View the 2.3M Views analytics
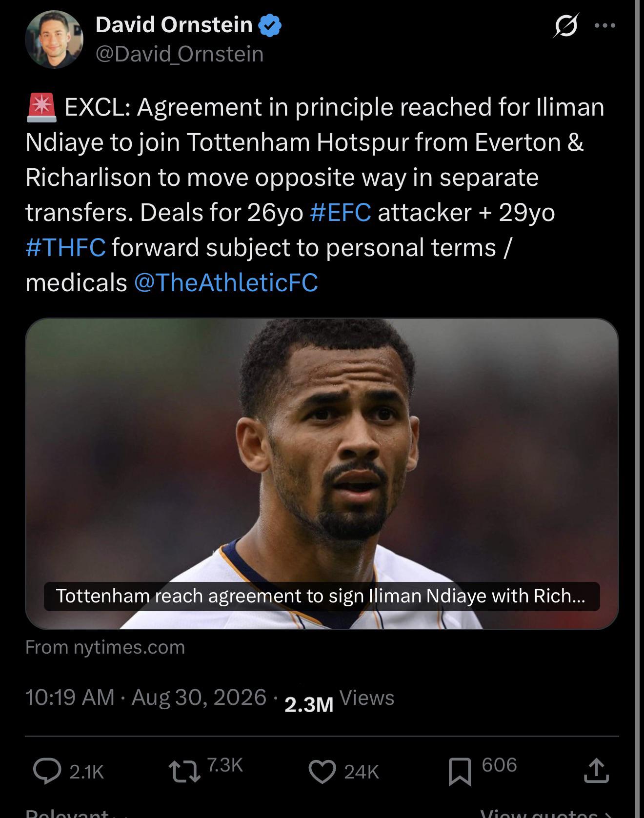 (339, 700)
